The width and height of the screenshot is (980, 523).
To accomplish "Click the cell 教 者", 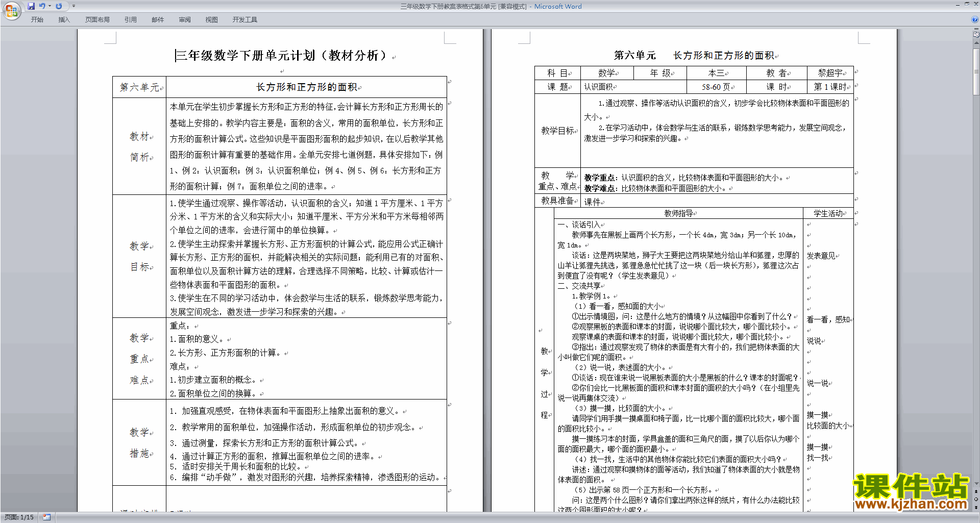I will pyautogui.click(x=777, y=73).
